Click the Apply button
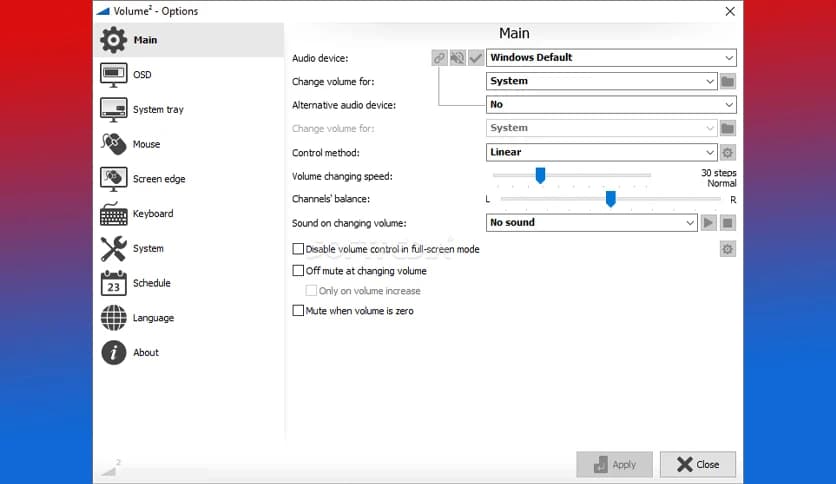Screen dimensions: 836x484 pos(614,464)
